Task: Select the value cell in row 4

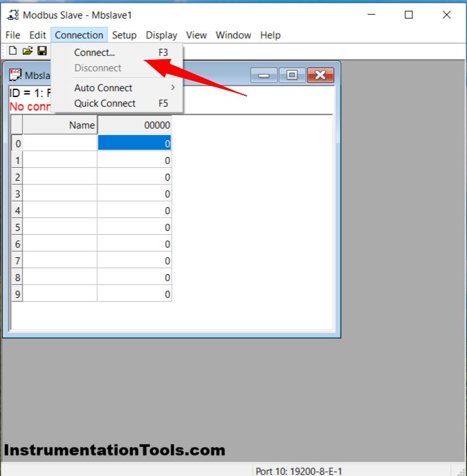Action: click(134, 210)
